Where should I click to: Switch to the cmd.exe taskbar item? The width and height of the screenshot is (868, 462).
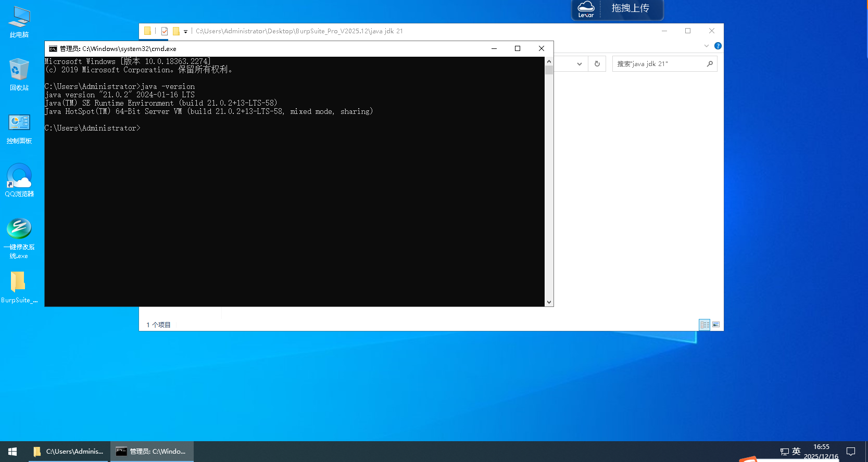pyautogui.click(x=152, y=451)
